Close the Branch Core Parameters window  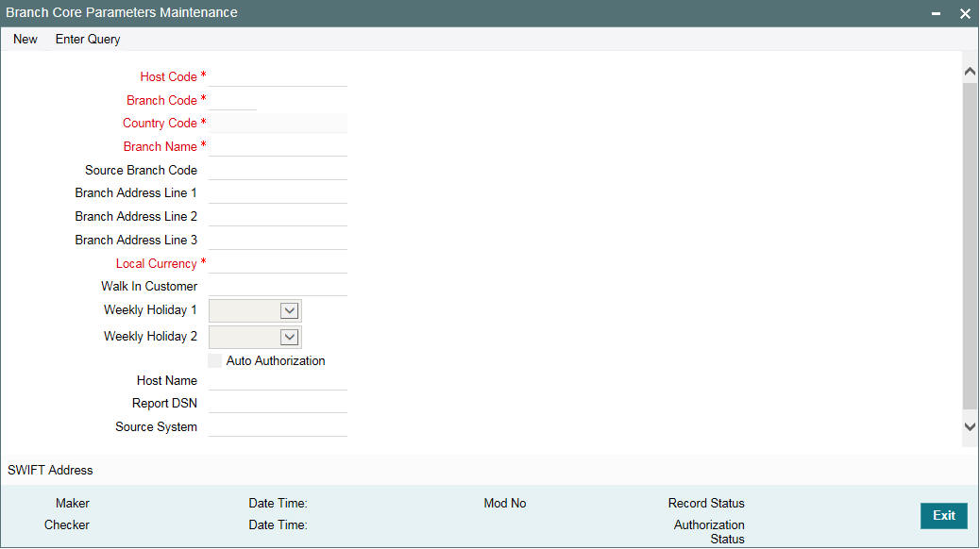965,13
